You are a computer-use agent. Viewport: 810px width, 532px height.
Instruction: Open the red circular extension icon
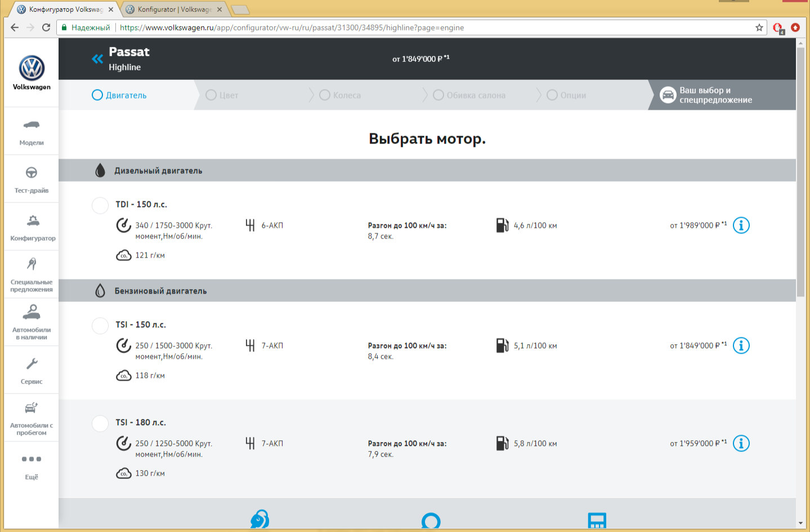[x=795, y=28]
